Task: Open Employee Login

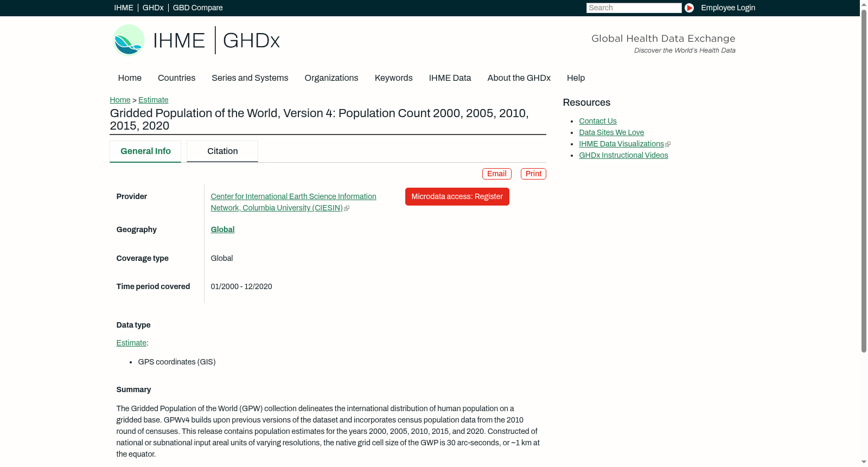Action: [728, 8]
